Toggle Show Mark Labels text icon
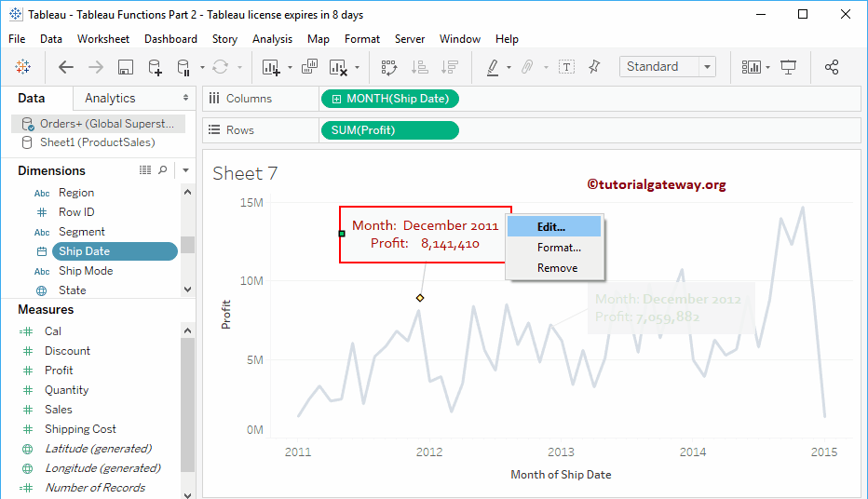 click(x=566, y=67)
